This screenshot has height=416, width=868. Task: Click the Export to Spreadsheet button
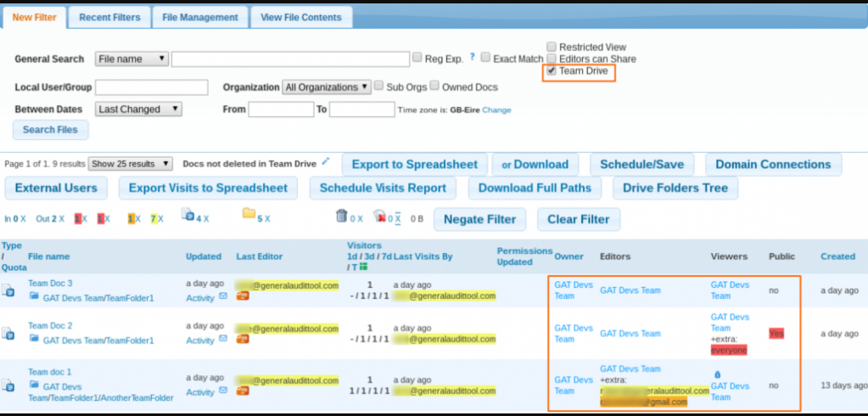(415, 164)
